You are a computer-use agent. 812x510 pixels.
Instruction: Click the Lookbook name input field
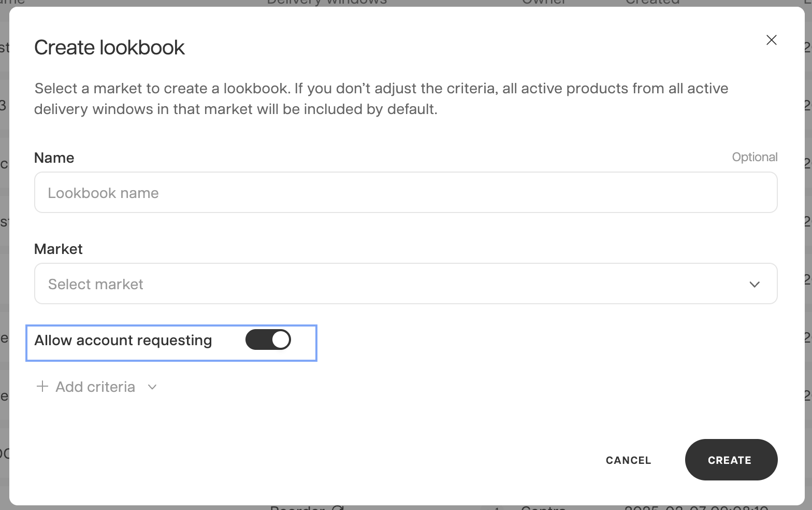click(x=405, y=193)
